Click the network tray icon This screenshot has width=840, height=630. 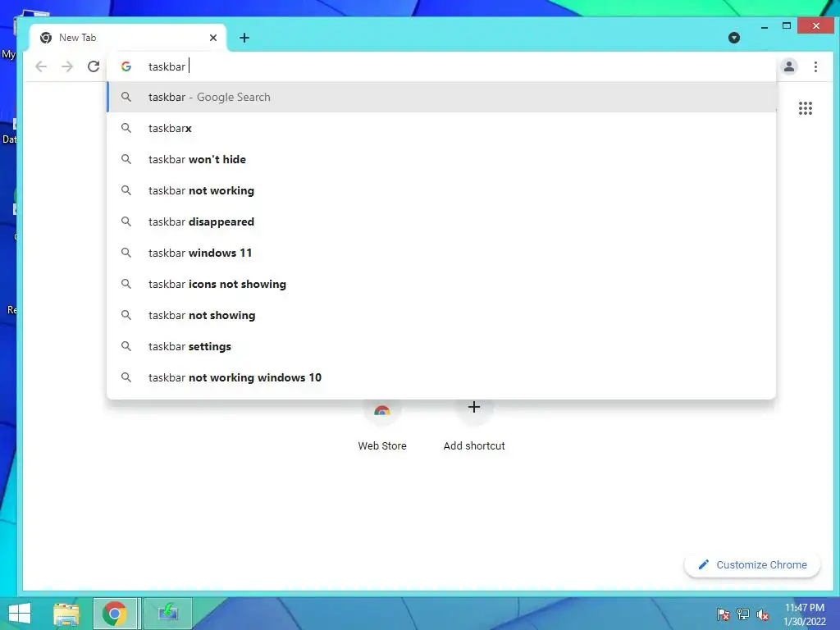point(743,614)
